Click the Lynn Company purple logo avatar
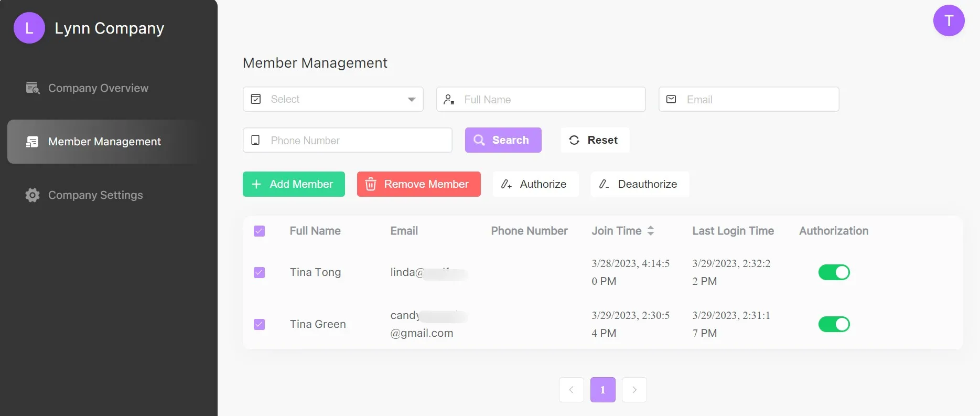Image resolution: width=980 pixels, height=416 pixels. pyautogui.click(x=29, y=28)
